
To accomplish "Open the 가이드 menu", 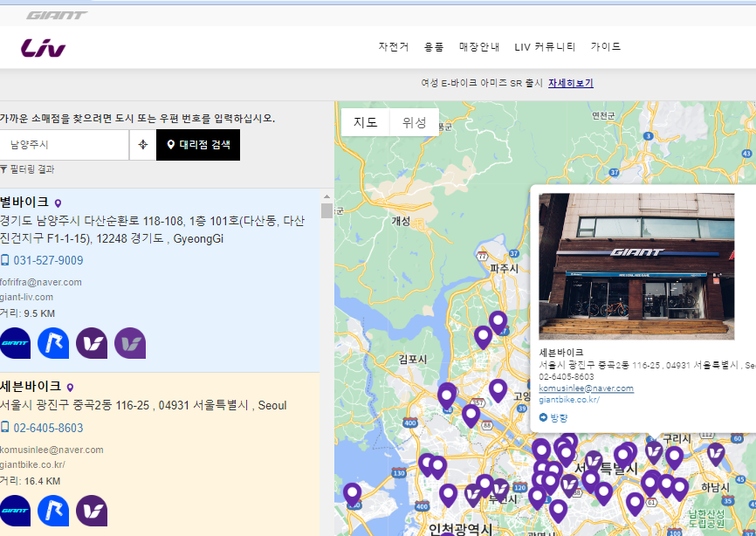I will (606, 47).
